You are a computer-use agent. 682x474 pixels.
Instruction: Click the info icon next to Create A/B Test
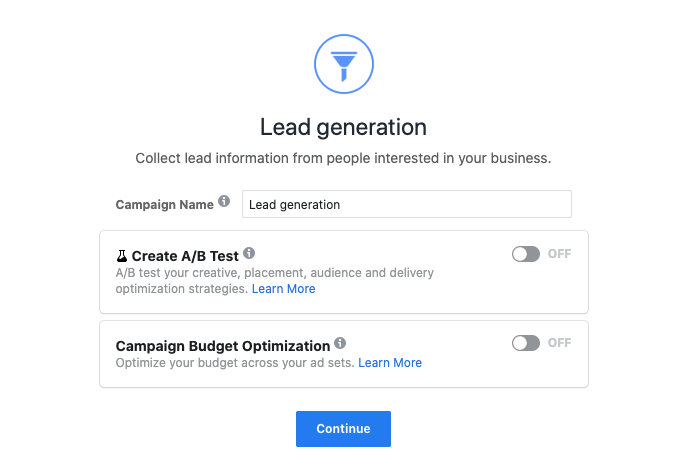[249, 253]
